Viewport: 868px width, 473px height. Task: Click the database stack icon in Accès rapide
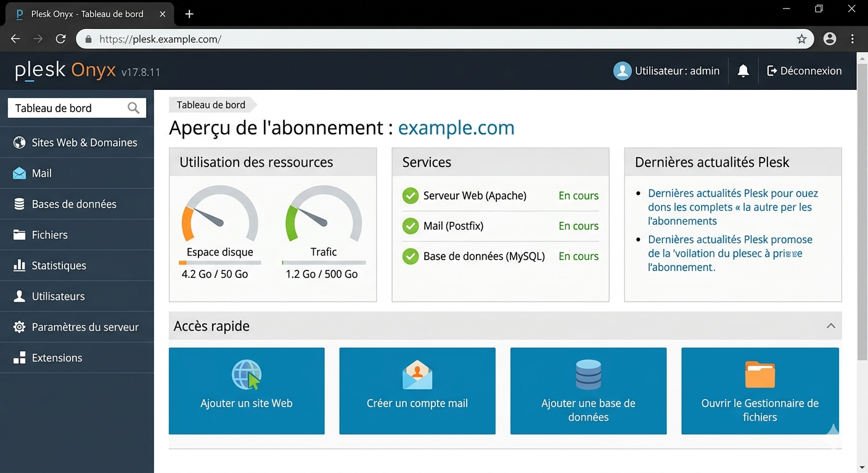(588, 375)
